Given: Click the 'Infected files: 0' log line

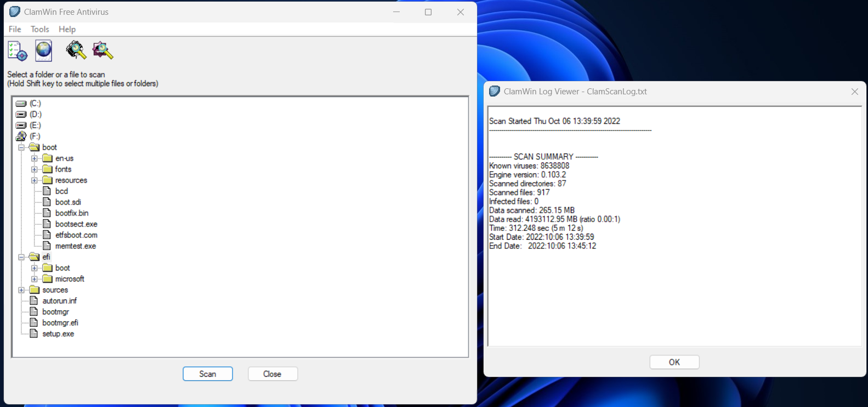Looking at the screenshot, I should 514,201.
